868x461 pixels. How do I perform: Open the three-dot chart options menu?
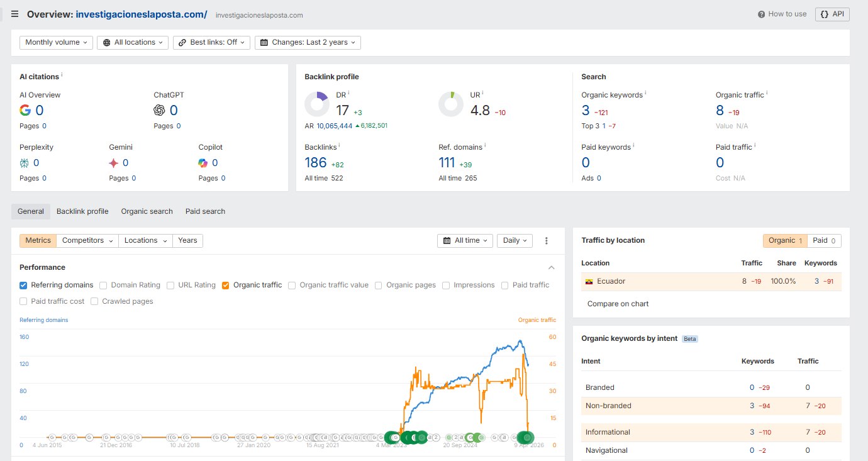pos(546,240)
